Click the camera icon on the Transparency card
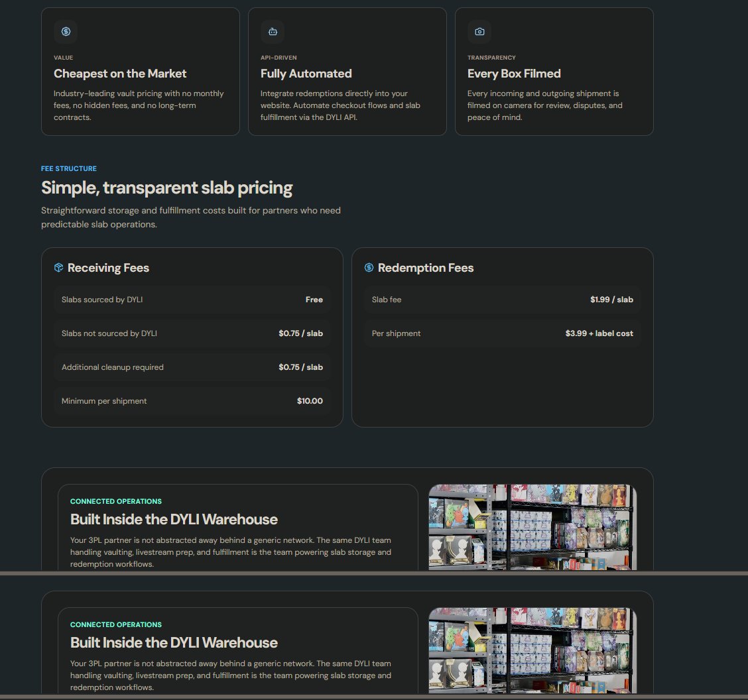The image size is (748, 700). [x=479, y=31]
